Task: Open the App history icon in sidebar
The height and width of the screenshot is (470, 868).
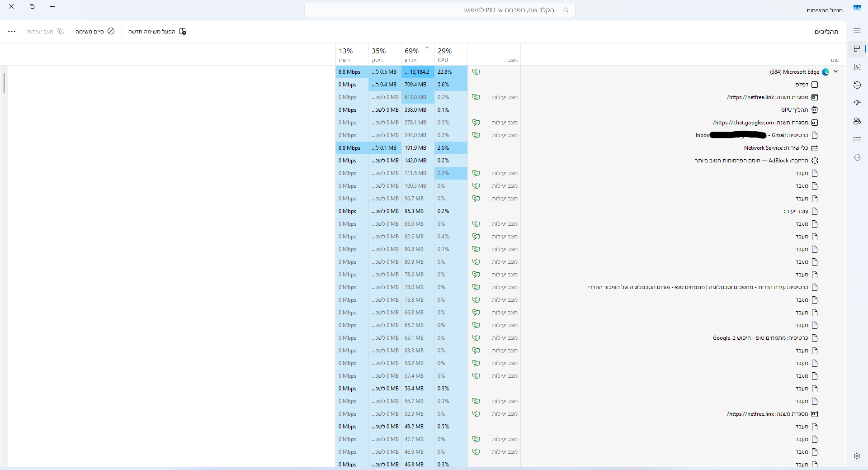Action: pos(857,85)
